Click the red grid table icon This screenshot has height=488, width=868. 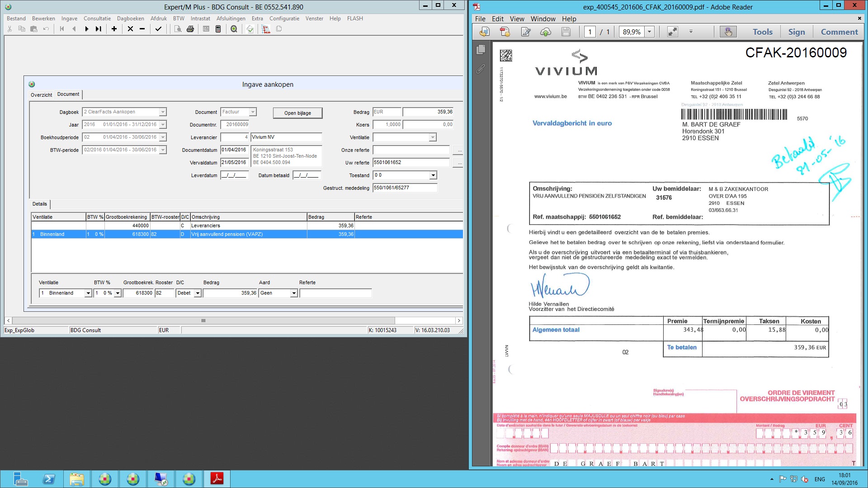[x=266, y=29]
